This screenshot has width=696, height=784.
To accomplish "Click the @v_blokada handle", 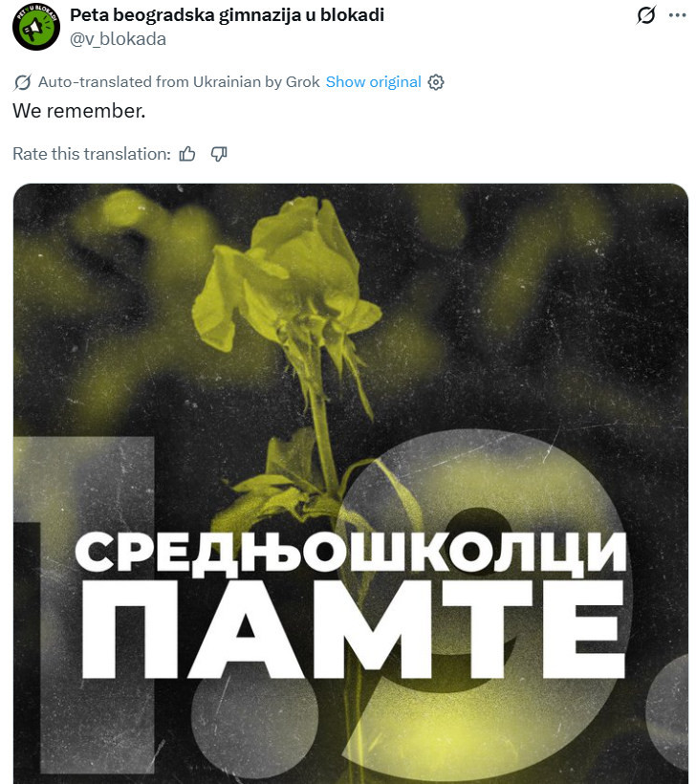I will [x=119, y=39].
